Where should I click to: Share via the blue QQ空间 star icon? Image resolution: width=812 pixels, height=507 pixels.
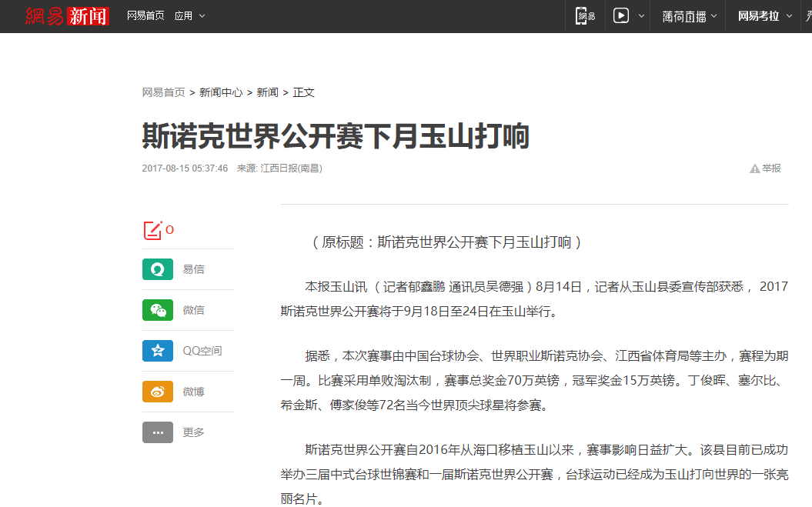pos(158,351)
